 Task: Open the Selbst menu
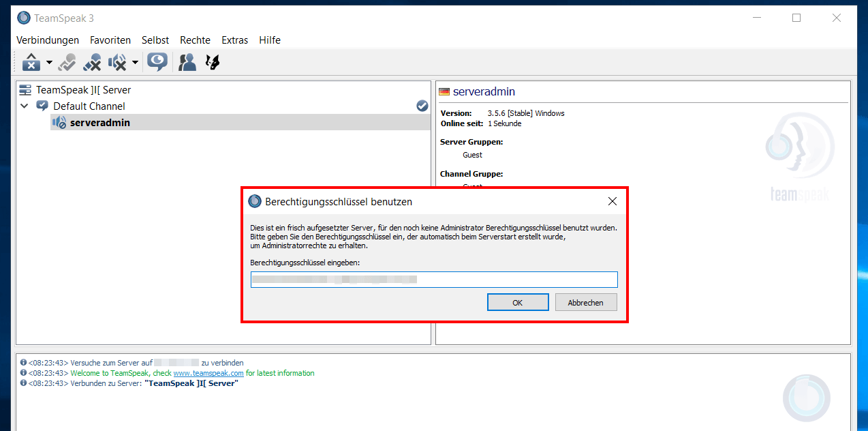155,40
